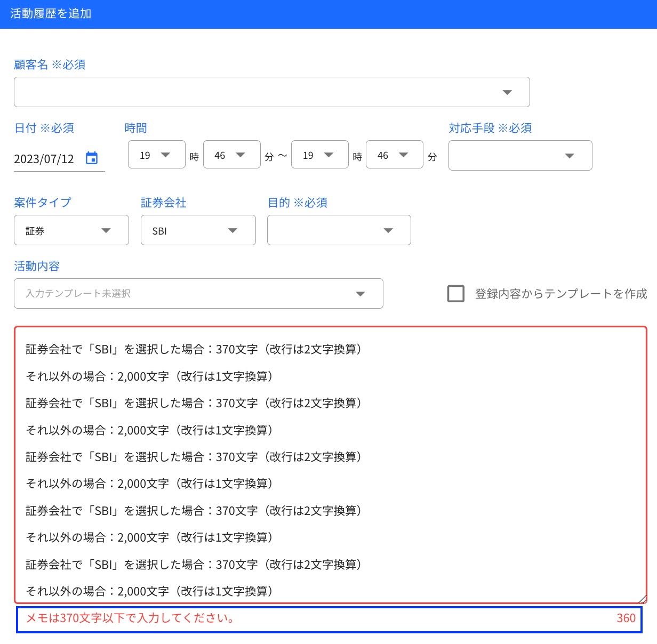The width and height of the screenshot is (657, 644).
Task: Open the calendar date picker icon
Action: pyautogui.click(x=92, y=158)
